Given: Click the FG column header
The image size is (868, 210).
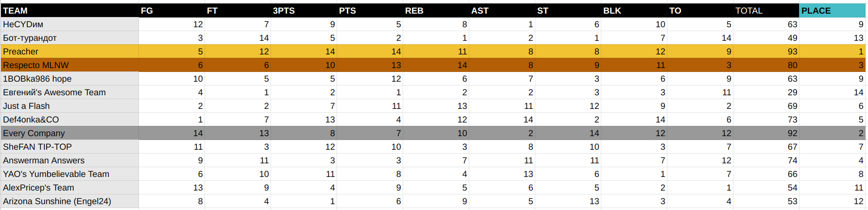Looking at the screenshot, I should (x=171, y=11).
